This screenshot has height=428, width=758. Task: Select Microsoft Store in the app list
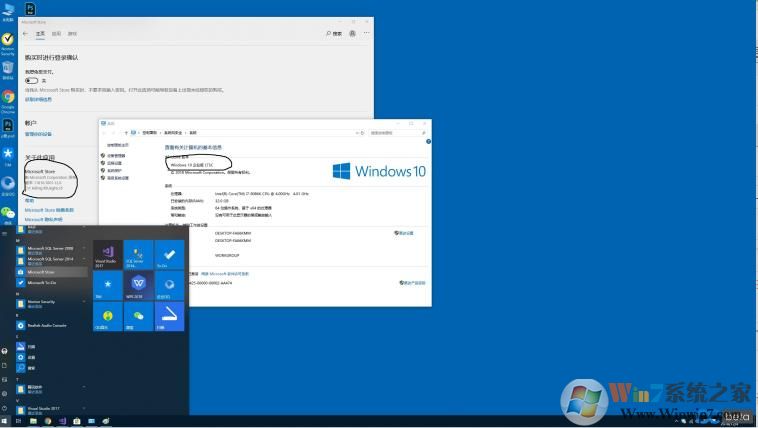click(42, 271)
